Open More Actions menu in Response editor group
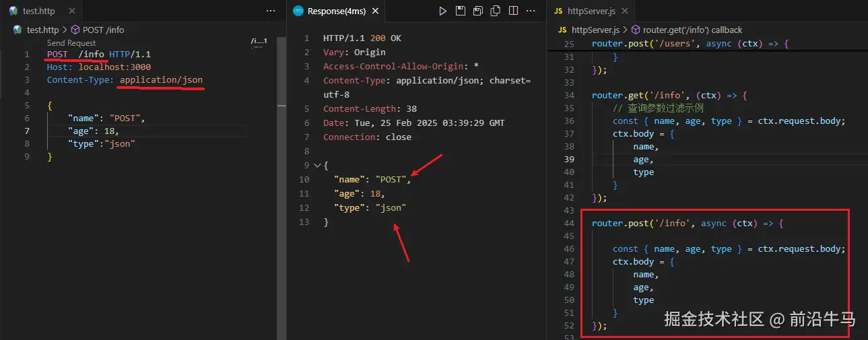The width and height of the screenshot is (868, 340). pos(532,11)
